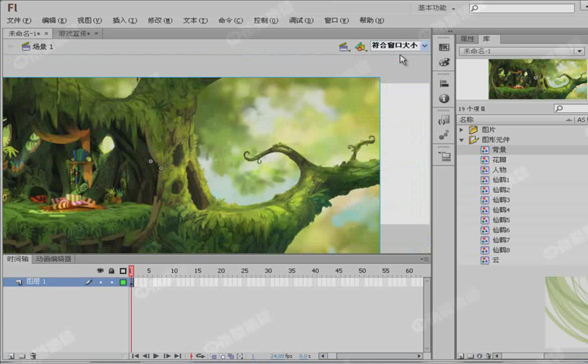The image size is (588, 364).
Task: Click the new layer icon in timeline
Action: (10, 356)
